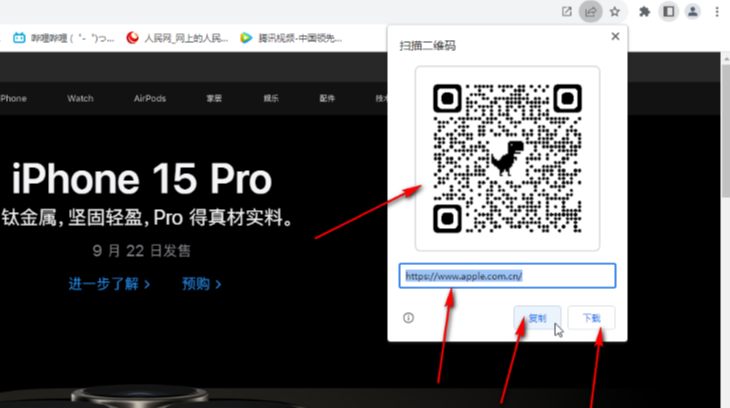Click the iPhone 15 Pro headline
Viewport: 730px width, 408px height.
point(142,179)
